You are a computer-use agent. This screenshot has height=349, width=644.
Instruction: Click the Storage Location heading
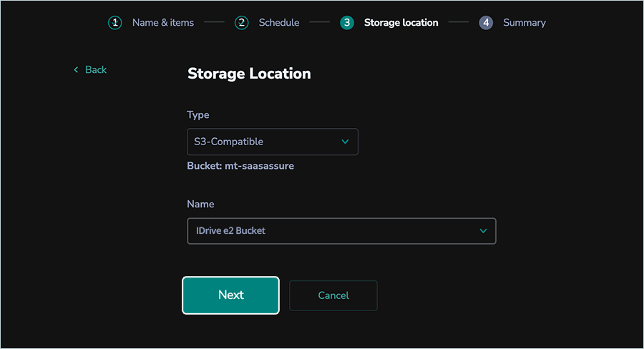[249, 74]
